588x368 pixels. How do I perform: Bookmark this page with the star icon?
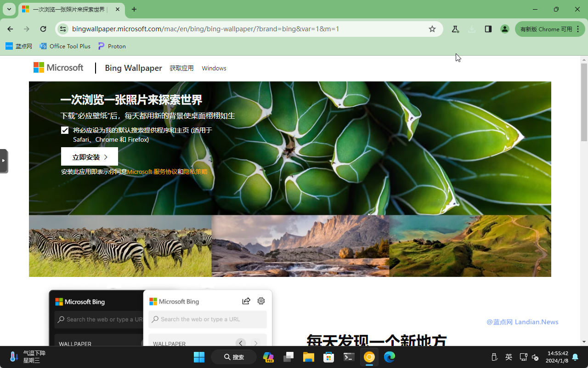pos(432,29)
